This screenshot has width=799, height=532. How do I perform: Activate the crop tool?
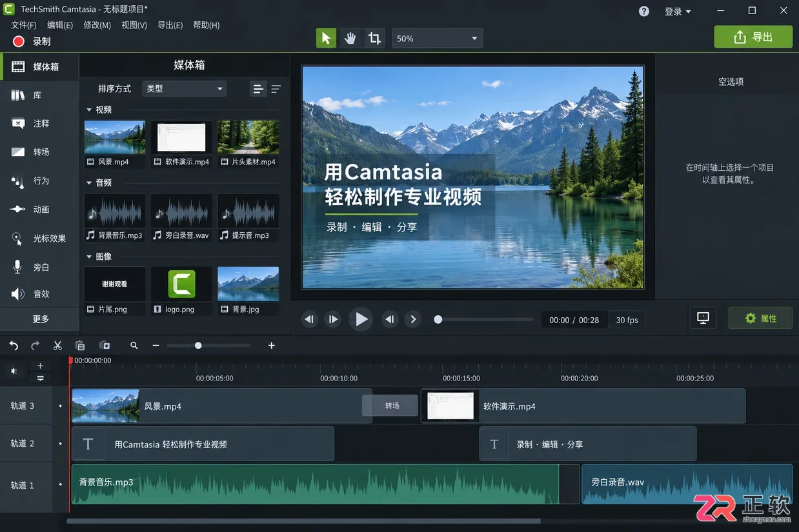coord(374,38)
